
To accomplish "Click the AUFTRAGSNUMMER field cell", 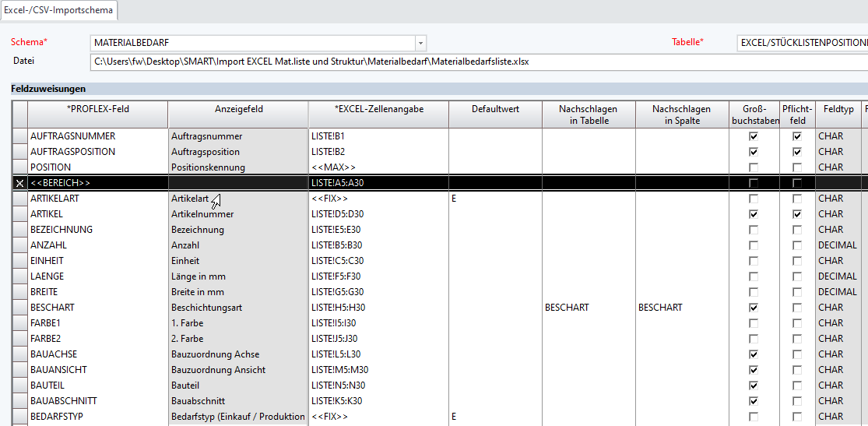I will pyautogui.click(x=98, y=136).
